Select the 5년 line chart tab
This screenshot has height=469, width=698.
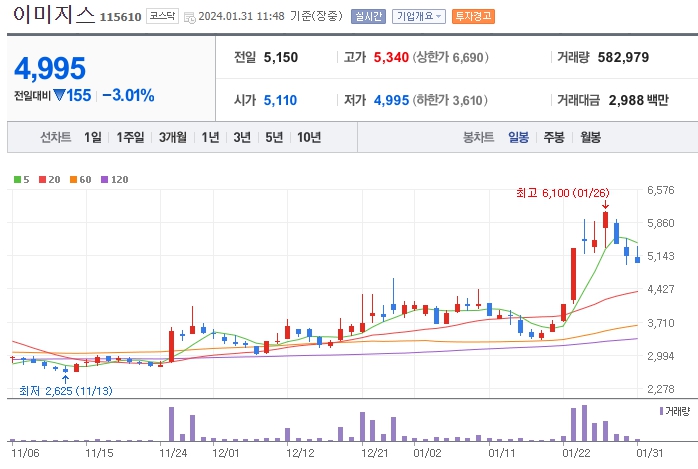[x=274, y=137]
